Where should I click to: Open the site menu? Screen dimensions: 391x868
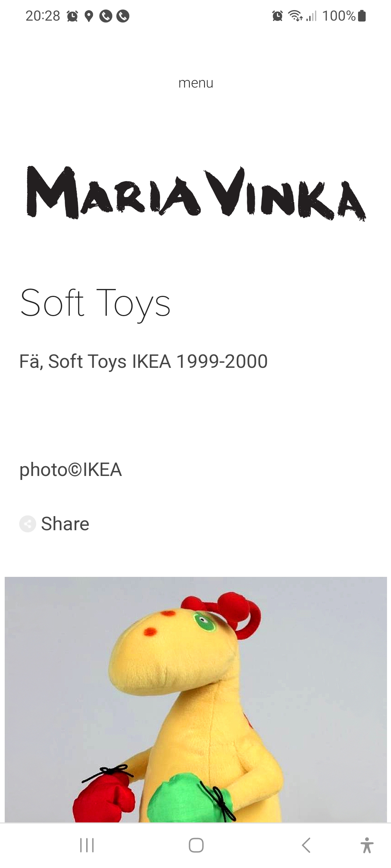[x=195, y=83]
